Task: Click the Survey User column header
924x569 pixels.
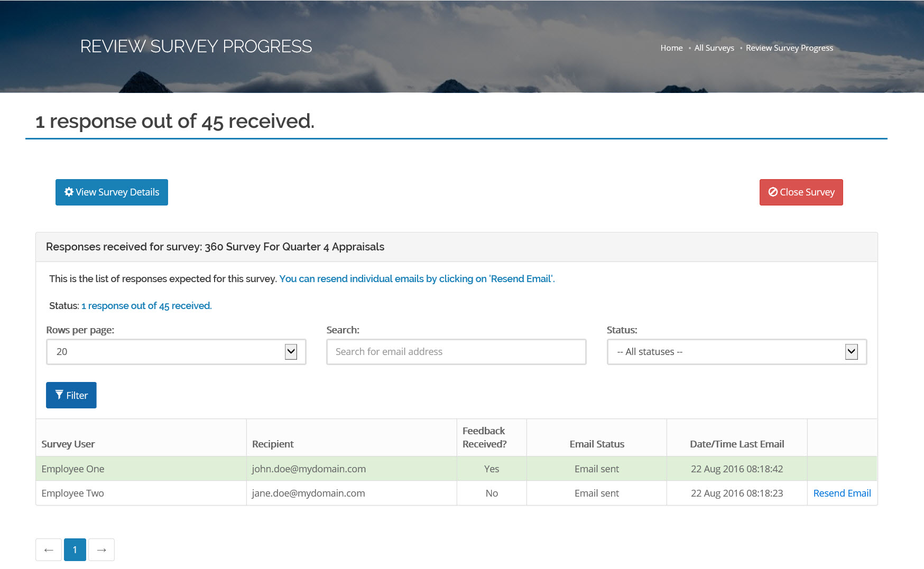Action: (x=68, y=444)
